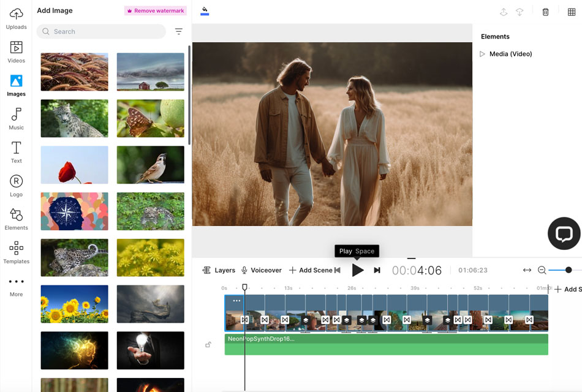Zoom out the timeline
582x392 pixels.
tap(542, 270)
